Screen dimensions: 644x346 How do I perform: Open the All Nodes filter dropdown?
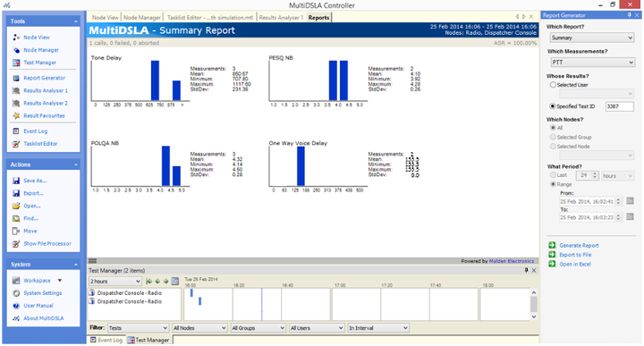pos(199,328)
